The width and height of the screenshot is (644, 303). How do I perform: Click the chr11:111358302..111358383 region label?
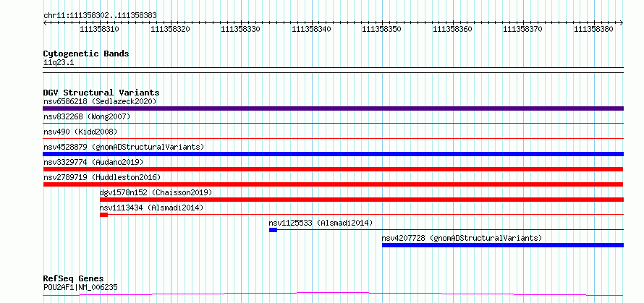100,16
